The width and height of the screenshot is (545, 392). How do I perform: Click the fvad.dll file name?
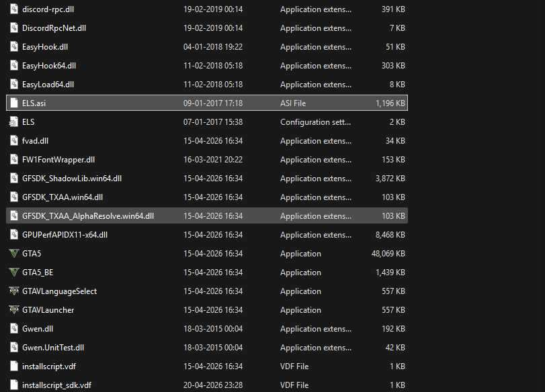pyautogui.click(x=35, y=140)
